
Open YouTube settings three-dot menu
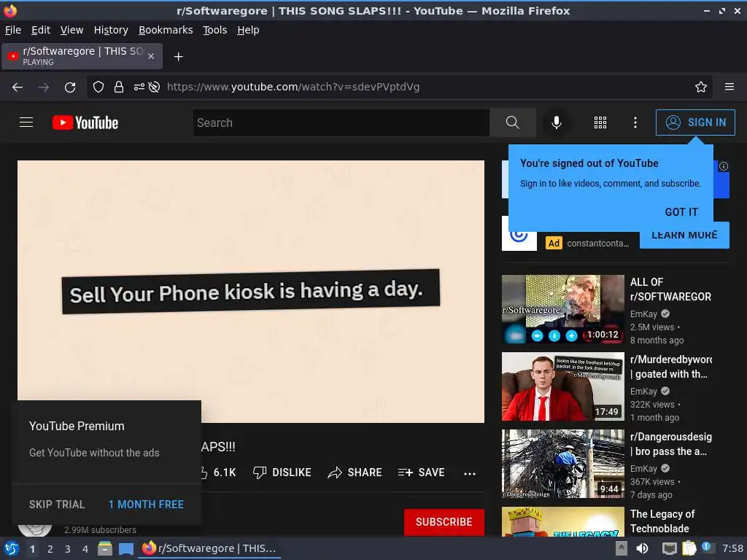pyautogui.click(x=635, y=122)
